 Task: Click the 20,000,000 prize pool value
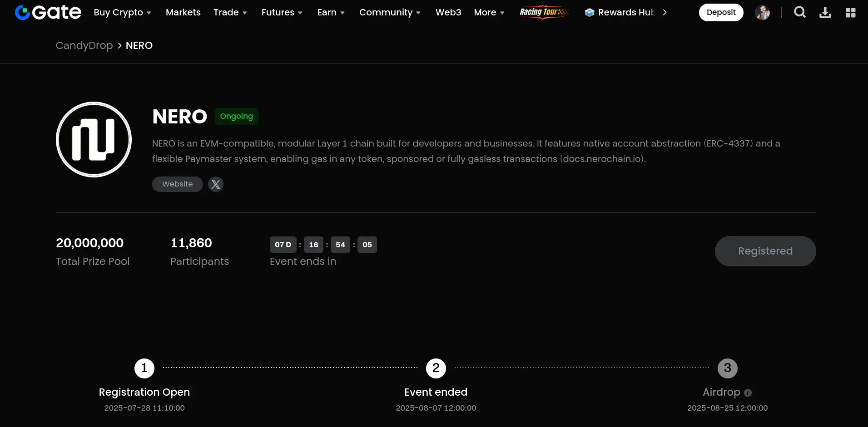pos(89,243)
